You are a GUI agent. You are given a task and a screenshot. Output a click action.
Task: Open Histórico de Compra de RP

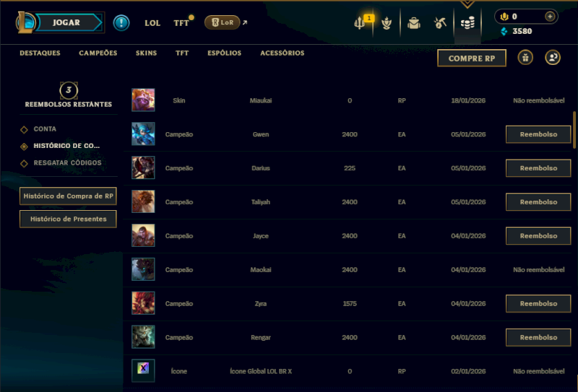coord(68,196)
